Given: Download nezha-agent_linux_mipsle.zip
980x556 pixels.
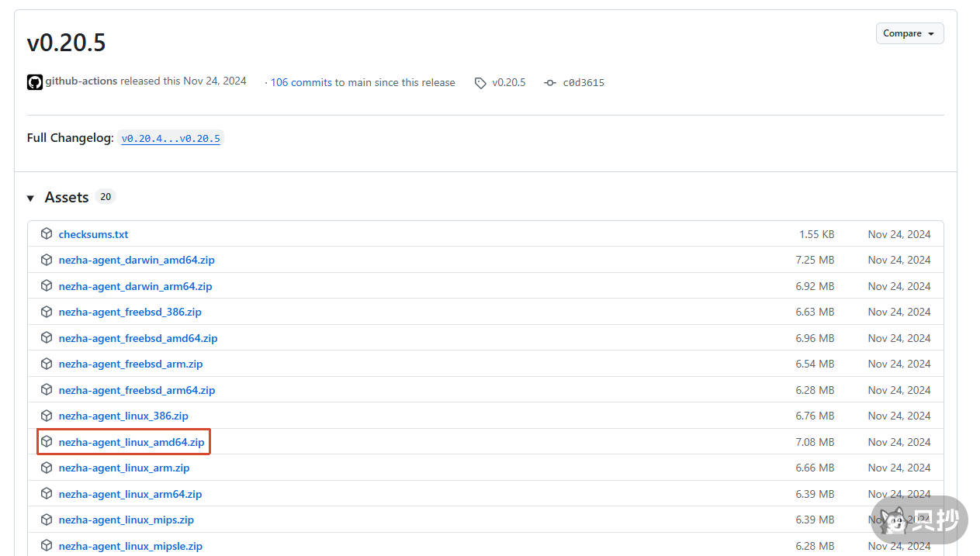Looking at the screenshot, I should tap(130, 546).
